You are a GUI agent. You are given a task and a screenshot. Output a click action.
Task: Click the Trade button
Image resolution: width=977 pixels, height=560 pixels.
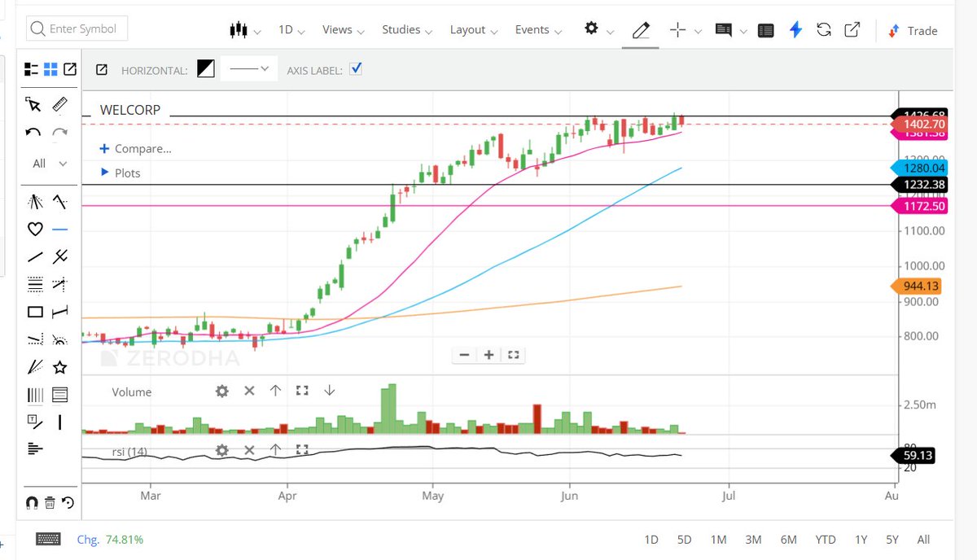913,31
